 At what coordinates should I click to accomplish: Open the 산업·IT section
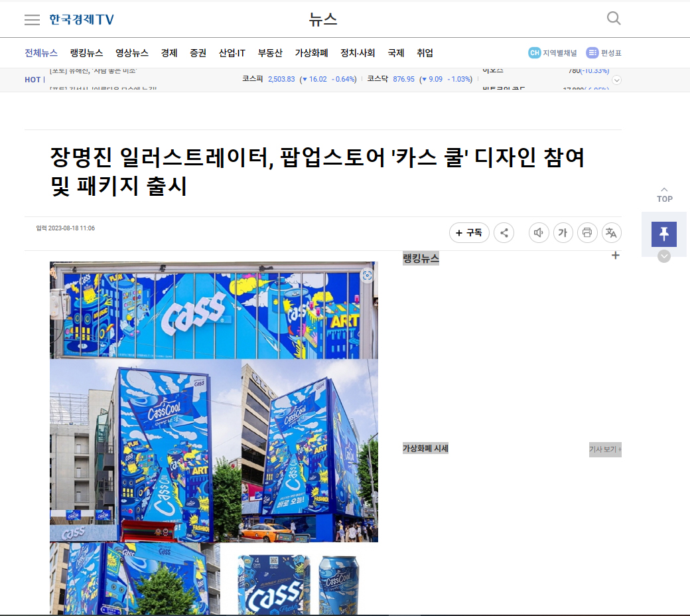tap(232, 53)
